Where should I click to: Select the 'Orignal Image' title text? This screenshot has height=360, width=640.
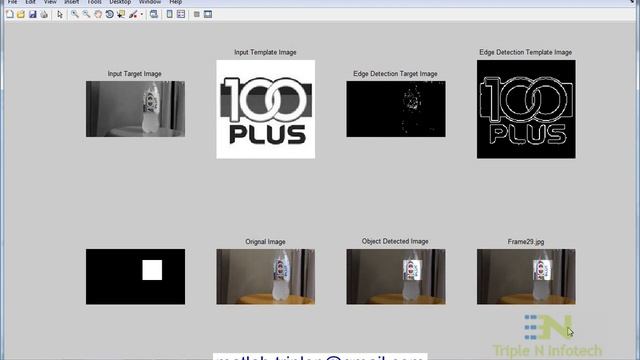click(x=265, y=242)
